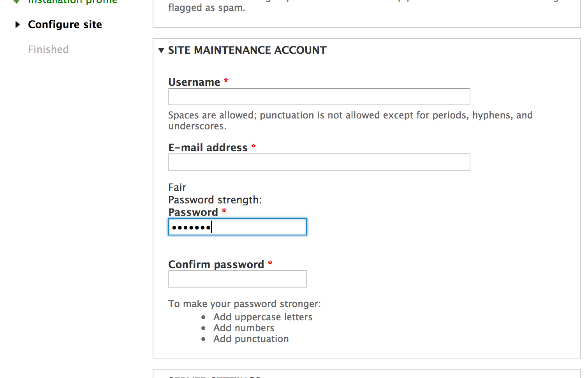This screenshot has width=588, height=378.
Task: Click the red asterisk beside Username
Action: (x=226, y=81)
